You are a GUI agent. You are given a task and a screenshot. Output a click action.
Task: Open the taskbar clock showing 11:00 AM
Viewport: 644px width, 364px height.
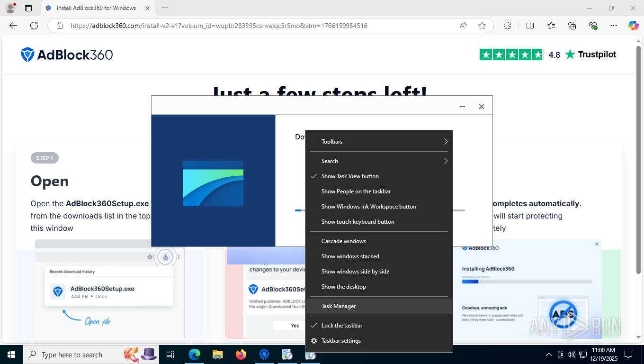coord(603,355)
